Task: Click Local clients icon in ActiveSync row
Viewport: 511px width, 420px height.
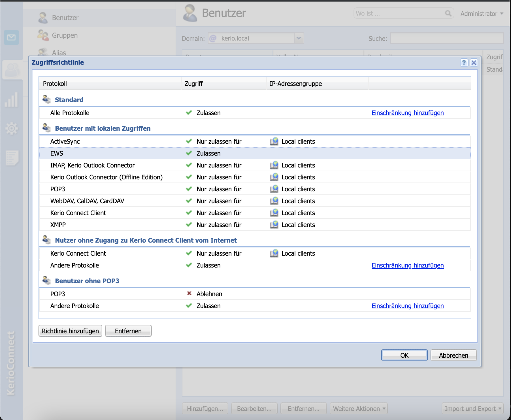Action: pos(274,141)
